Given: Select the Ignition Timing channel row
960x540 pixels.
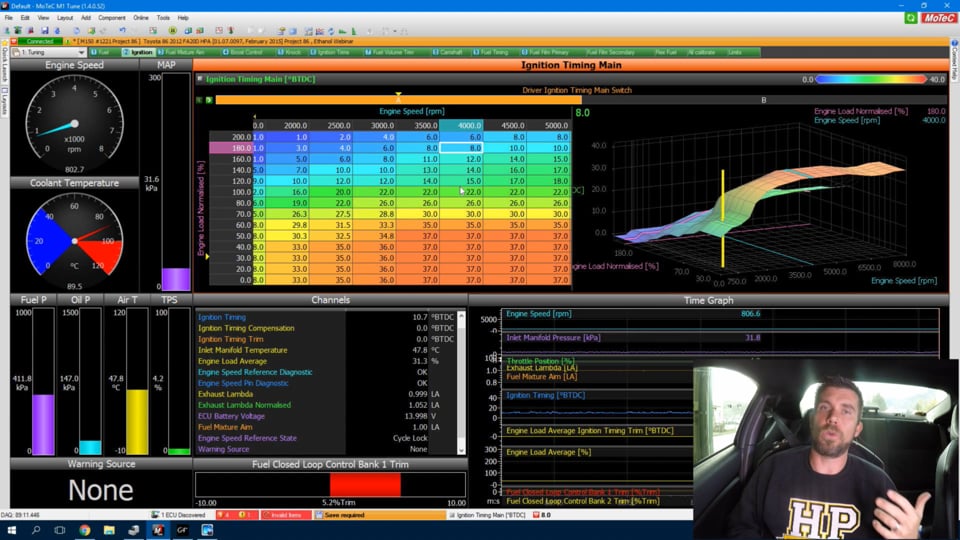Looking at the screenshot, I should point(326,317).
